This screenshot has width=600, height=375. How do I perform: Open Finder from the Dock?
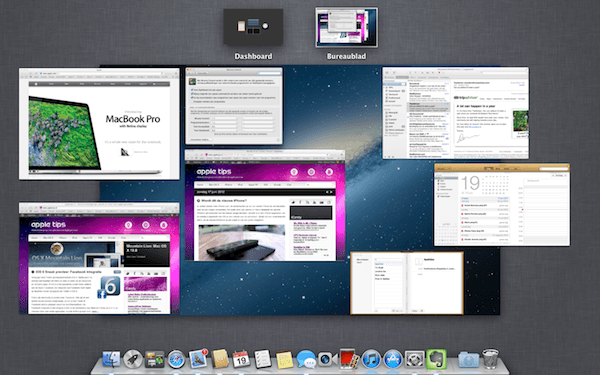click(111, 360)
